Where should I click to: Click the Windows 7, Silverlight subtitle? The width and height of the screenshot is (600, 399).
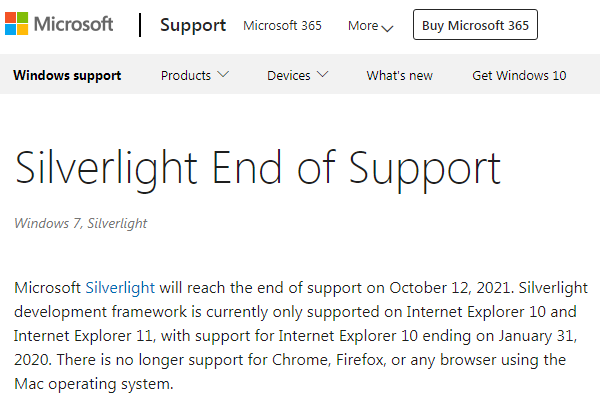tap(81, 223)
